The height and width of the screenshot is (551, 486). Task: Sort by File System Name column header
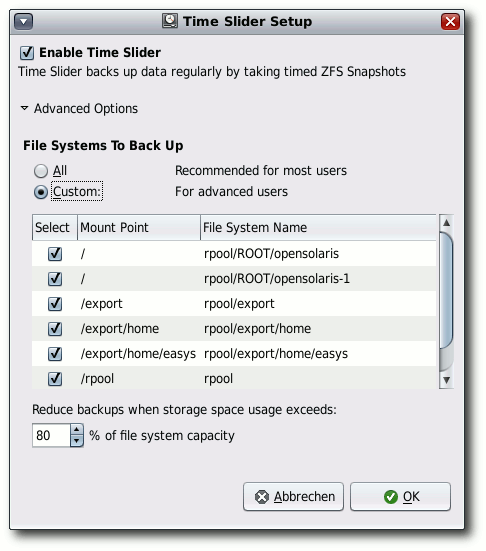click(x=318, y=227)
